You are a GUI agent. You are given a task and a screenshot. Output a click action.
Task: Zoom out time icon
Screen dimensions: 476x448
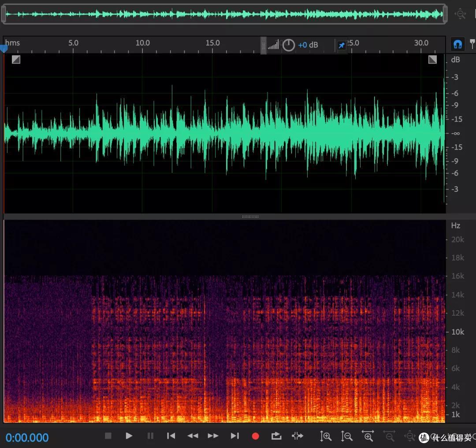389,436
